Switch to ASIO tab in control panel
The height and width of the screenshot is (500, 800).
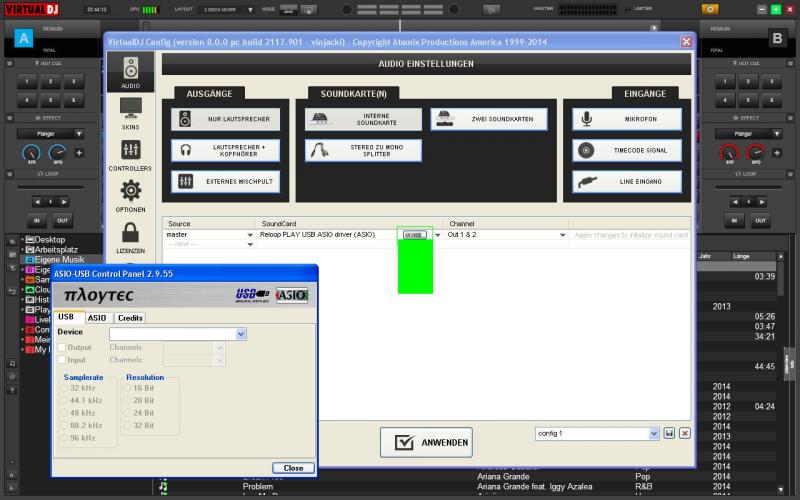point(97,318)
